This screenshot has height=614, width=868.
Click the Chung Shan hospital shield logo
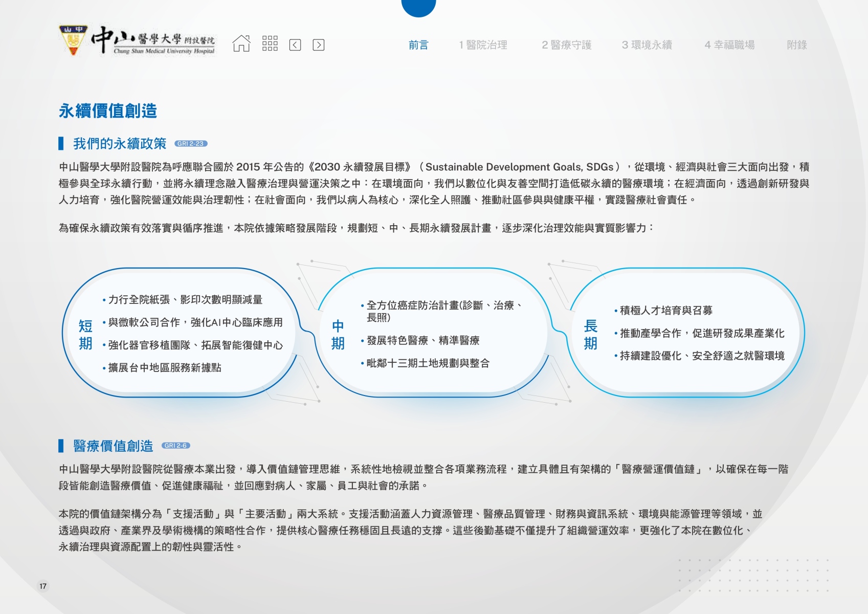pyautogui.click(x=73, y=40)
